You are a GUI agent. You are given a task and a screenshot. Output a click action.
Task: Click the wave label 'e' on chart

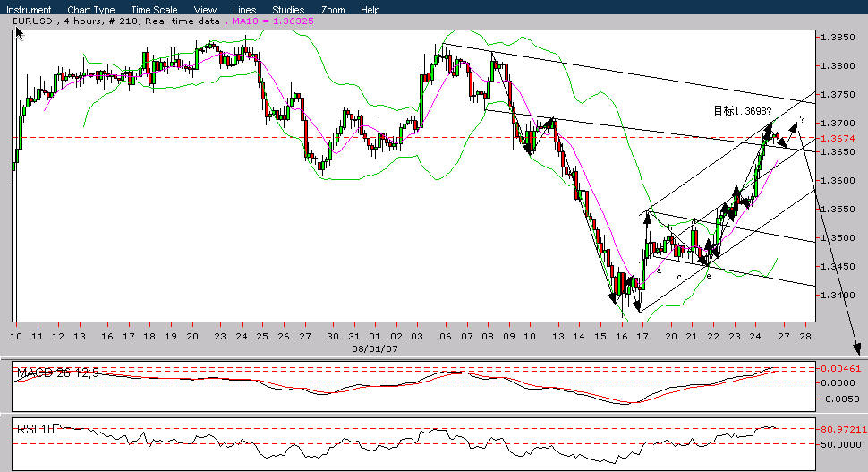coord(709,276)
